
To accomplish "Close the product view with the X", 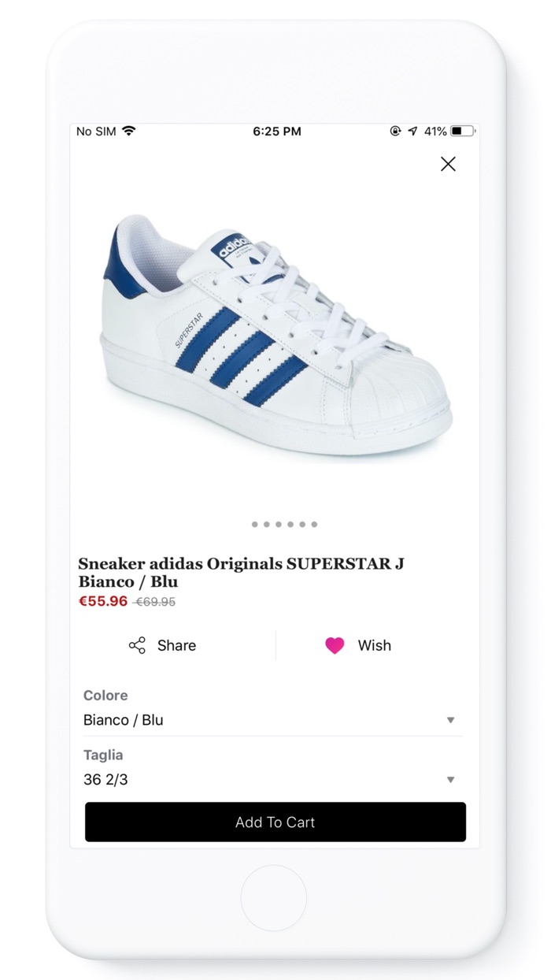I will (448, 164).
